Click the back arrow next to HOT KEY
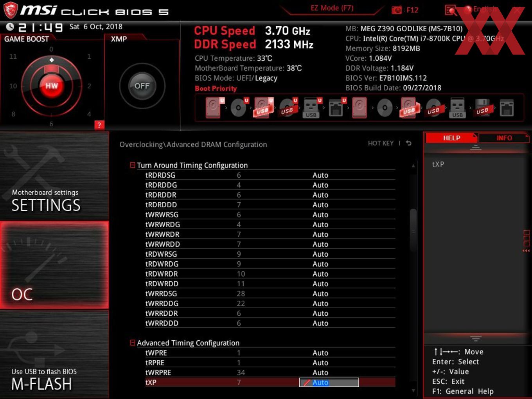The image size is (532, 399). tap(408, 143)
